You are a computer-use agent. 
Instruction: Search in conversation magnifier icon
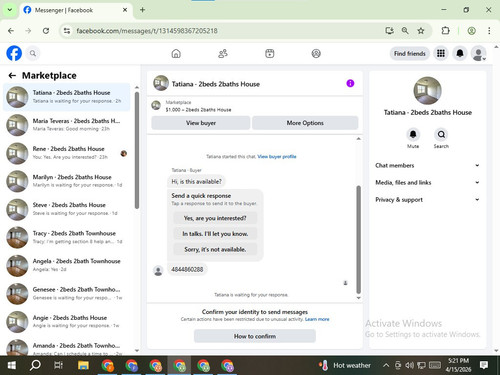[x=441, y=134]
